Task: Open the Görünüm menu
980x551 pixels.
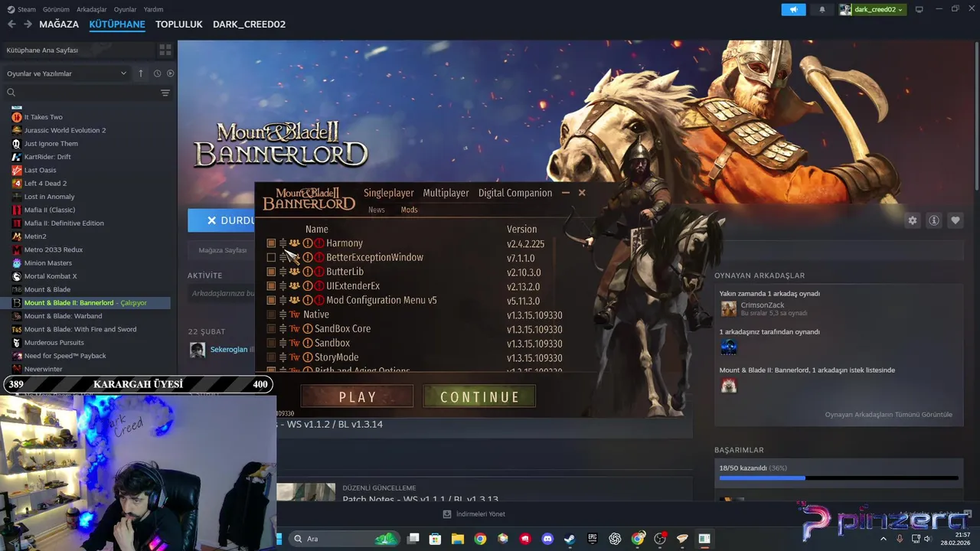Action: click(56, 9)
